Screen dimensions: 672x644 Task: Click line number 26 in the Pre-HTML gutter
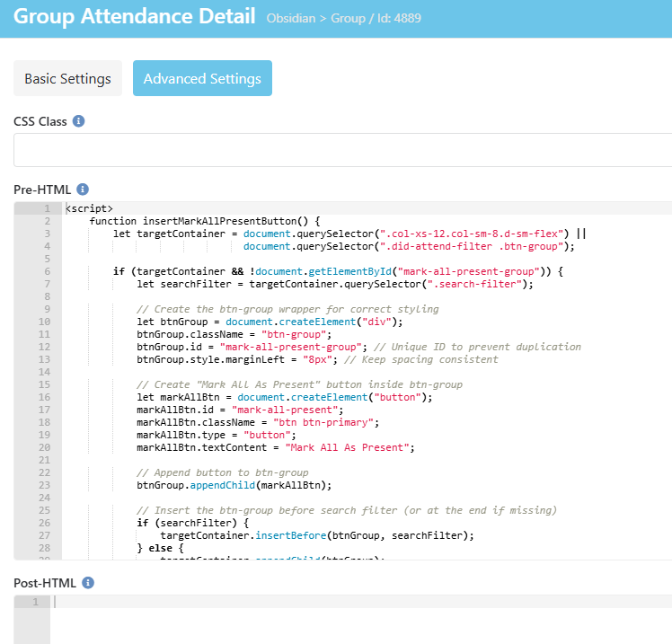click(x=45, y=523)
